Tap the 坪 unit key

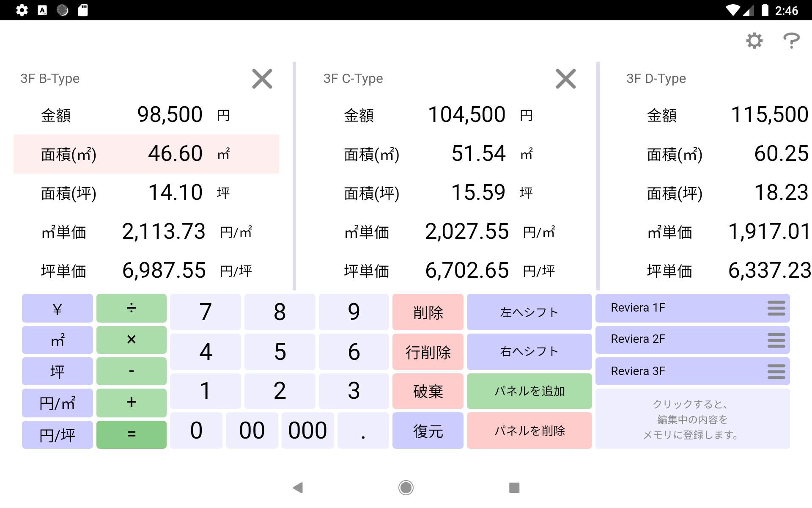click(58, 371)
